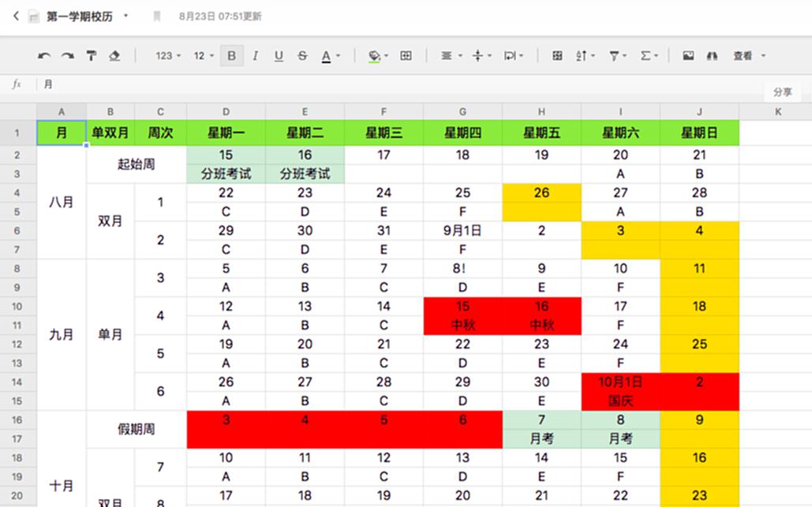Undo the last action

pyautogui.click(x=44, y=56)
